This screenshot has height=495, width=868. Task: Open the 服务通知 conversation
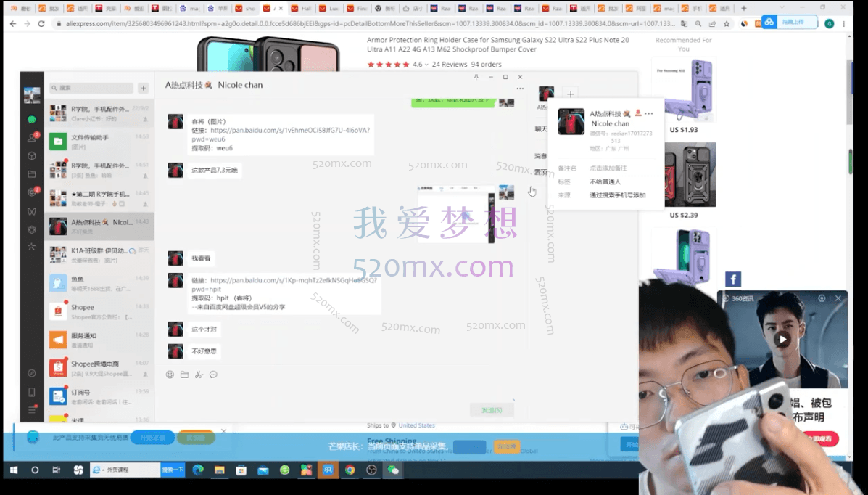coord(99,340)
